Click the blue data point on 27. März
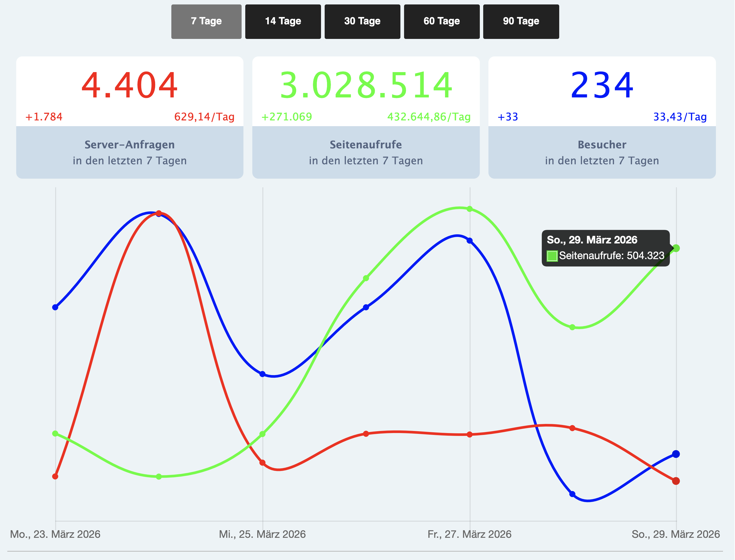The image size is (735, 560). coord(469,241)
